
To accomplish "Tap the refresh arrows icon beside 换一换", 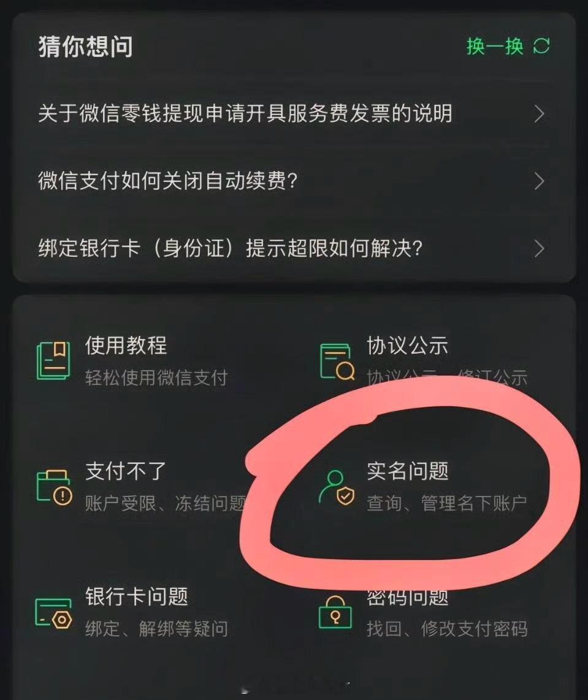I will coord(541,45).
